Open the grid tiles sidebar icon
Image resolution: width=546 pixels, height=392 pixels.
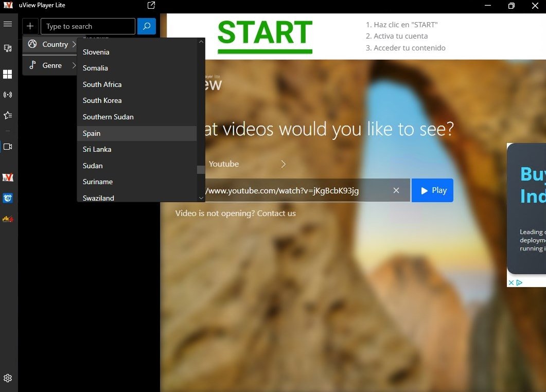click(x=8, y=74)
